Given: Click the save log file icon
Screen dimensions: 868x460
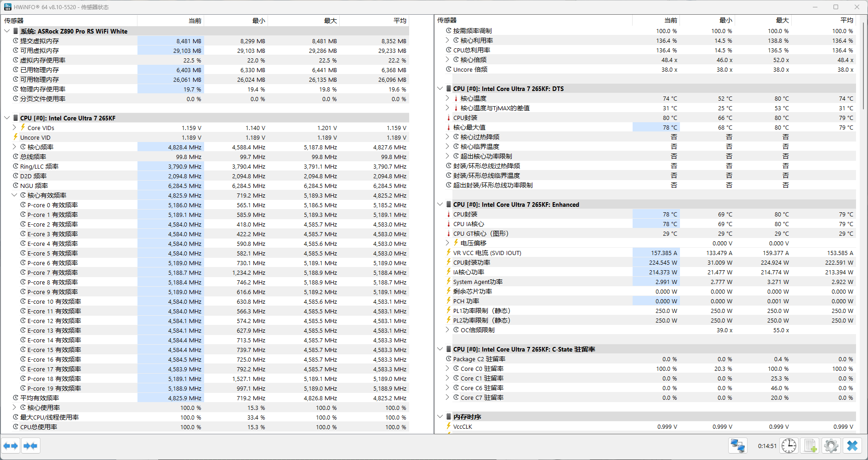Looking at the screenshot, I should click(810, 446).
